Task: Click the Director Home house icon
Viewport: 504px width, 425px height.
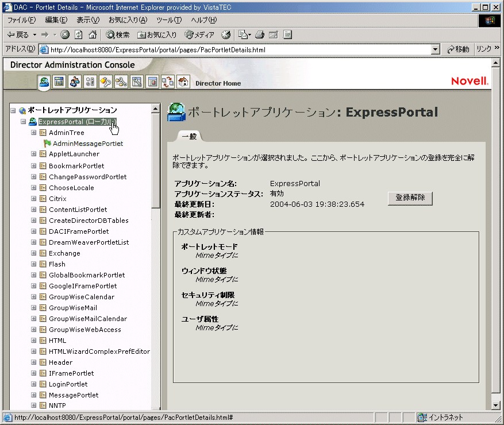Action: (183, 82)
